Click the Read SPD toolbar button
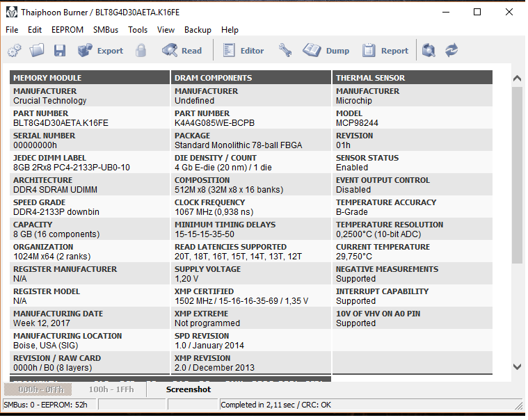The height and width of the screenshot is (420, 528). (182, 51)
